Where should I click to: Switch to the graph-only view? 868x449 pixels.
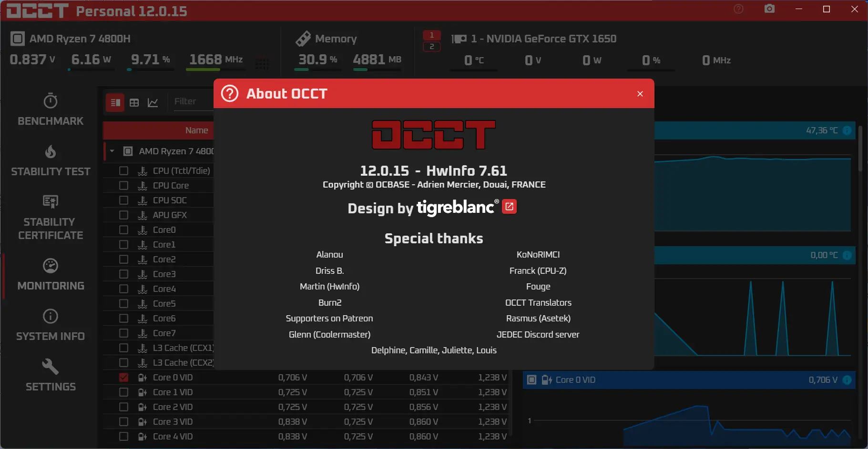pos(153,102)
